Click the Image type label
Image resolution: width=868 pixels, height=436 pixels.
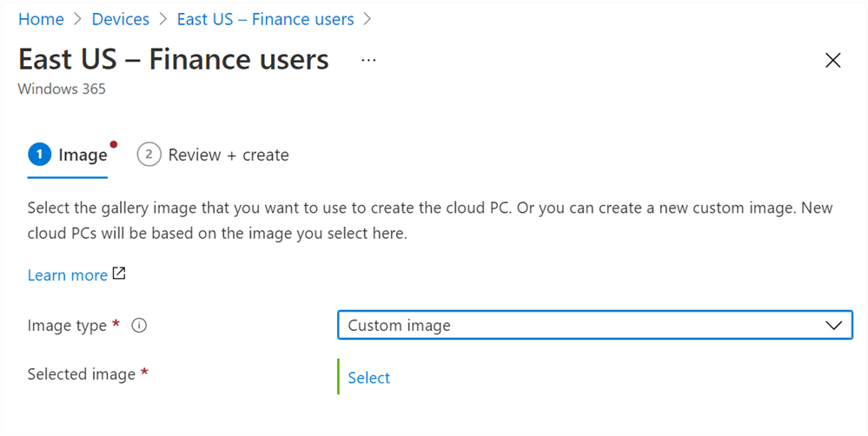[x=67, y=326]
